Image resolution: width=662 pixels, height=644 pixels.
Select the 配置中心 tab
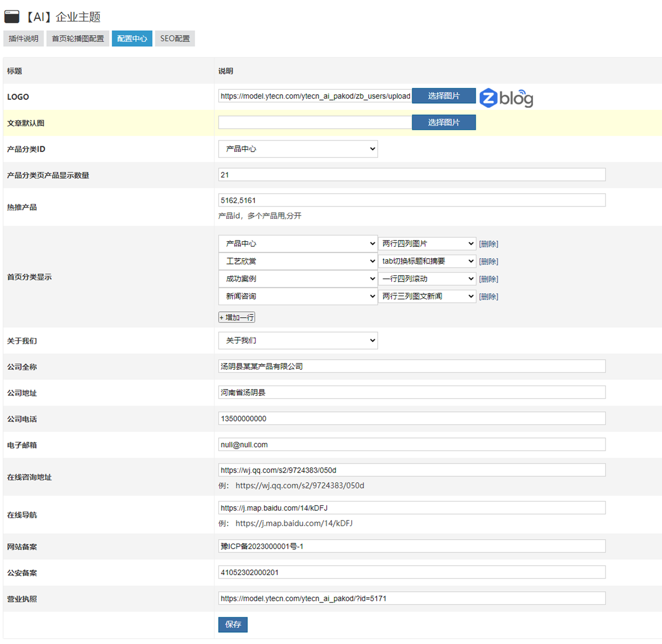point(132,39)
